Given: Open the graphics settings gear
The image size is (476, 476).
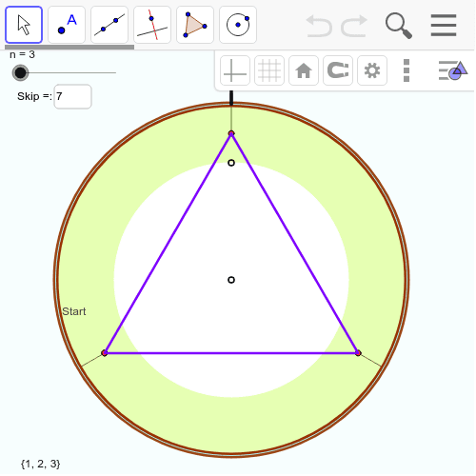Looking at the screenshot, I should (x=372, y=70).
